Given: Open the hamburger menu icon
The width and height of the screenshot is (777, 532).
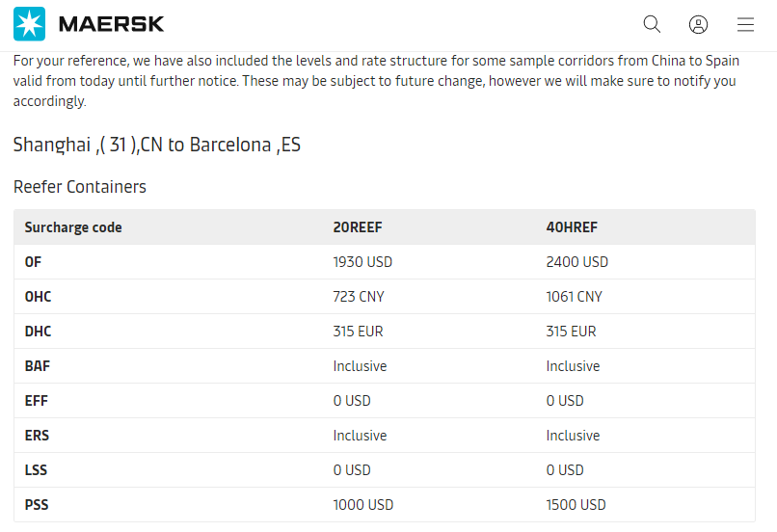Looking at the screenshot, I should click(x=745, y=24).
